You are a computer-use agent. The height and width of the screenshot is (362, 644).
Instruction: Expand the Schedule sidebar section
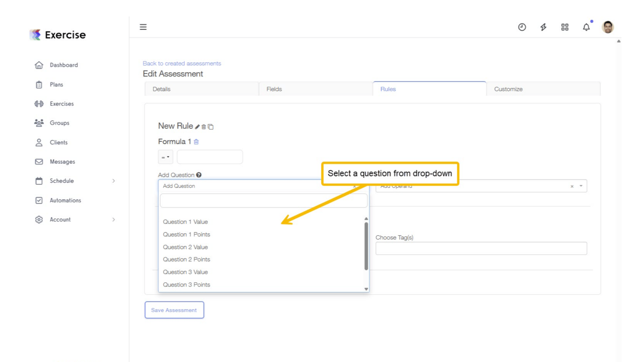(x=113, y=181)
